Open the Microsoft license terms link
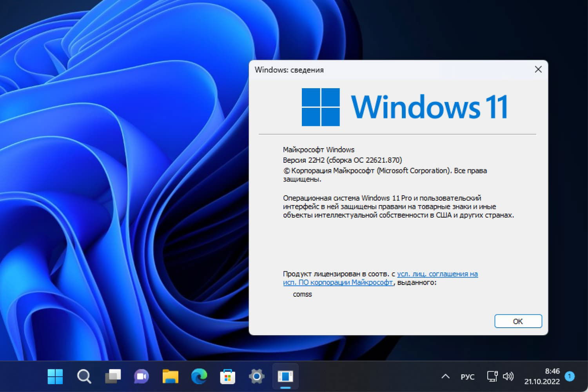588x392 pixels. pos(380,278)
